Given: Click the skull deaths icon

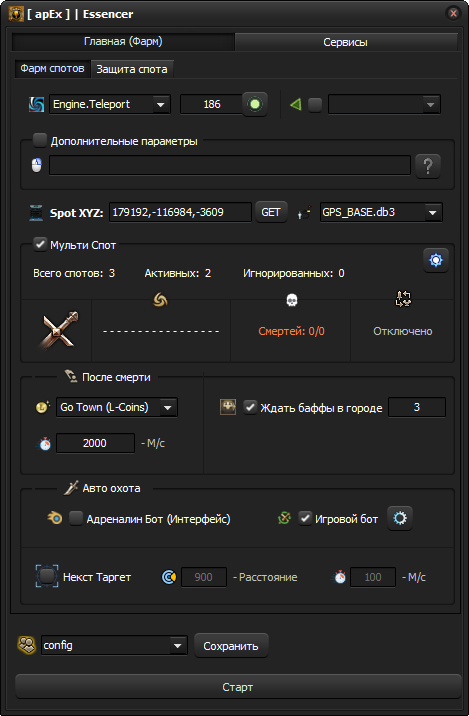Looking at the screenshot, I should click(x=291, y=300).
